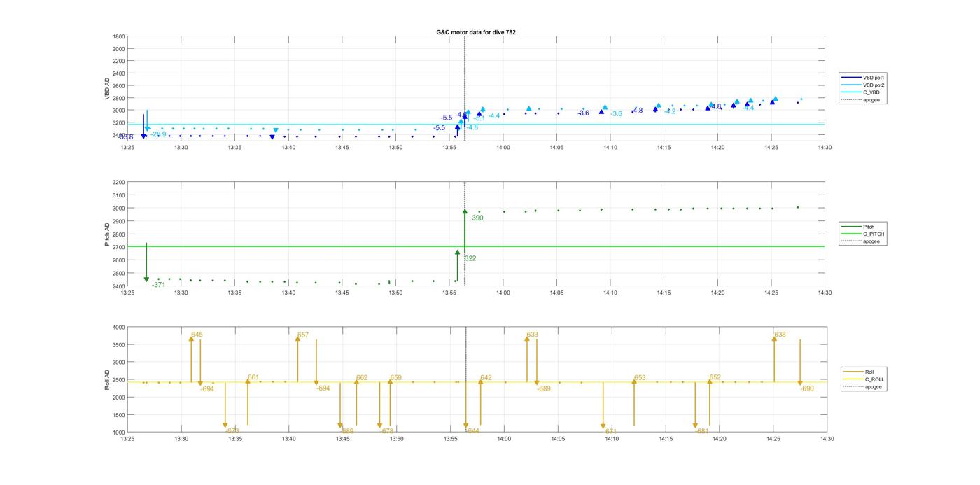The width and height of the screenshot is (980, 485).
Task: Click the 642 roll annotation
Action: (x=486, y=377)
